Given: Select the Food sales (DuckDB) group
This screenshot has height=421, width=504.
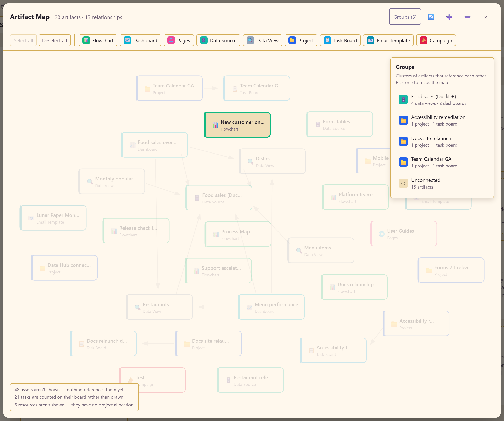Looking at the screenshot, I should [442, 100].
